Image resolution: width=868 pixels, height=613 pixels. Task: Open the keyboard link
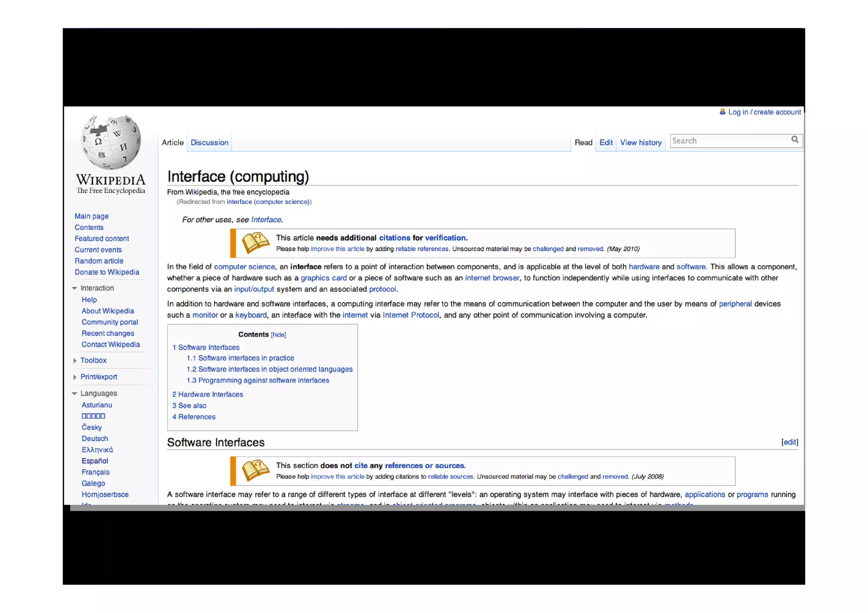point(251,315)
